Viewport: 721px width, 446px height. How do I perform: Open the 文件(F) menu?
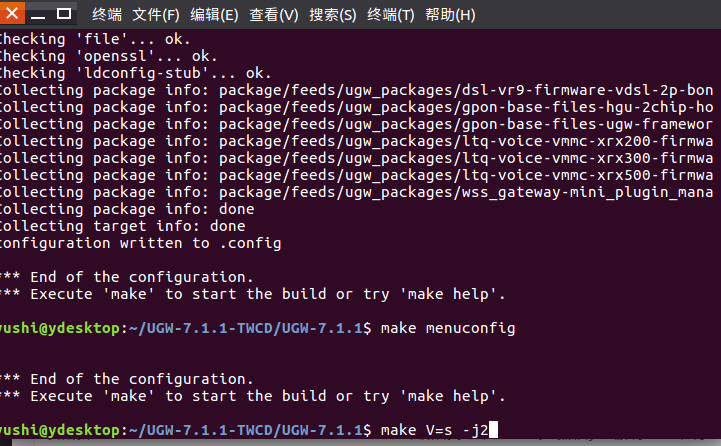[156, 15]
